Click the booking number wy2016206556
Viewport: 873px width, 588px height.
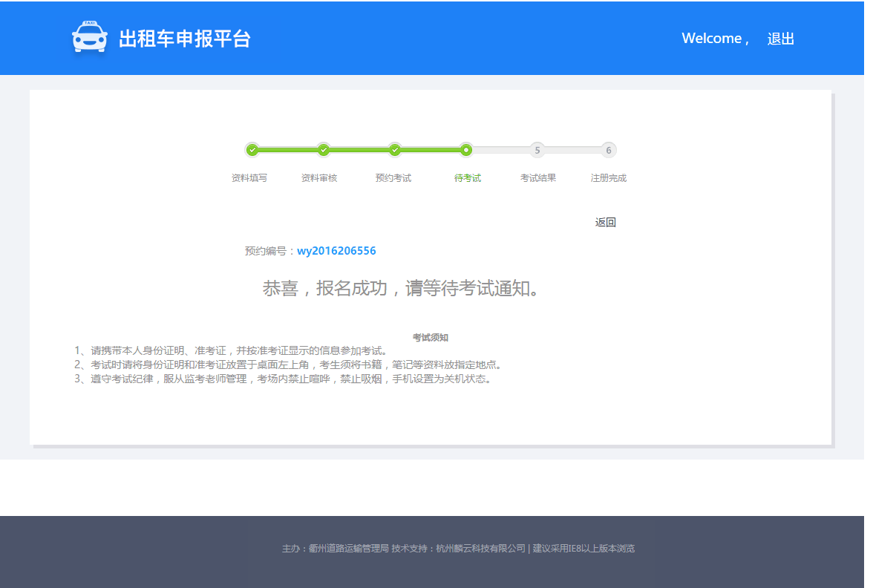(336, 251)
